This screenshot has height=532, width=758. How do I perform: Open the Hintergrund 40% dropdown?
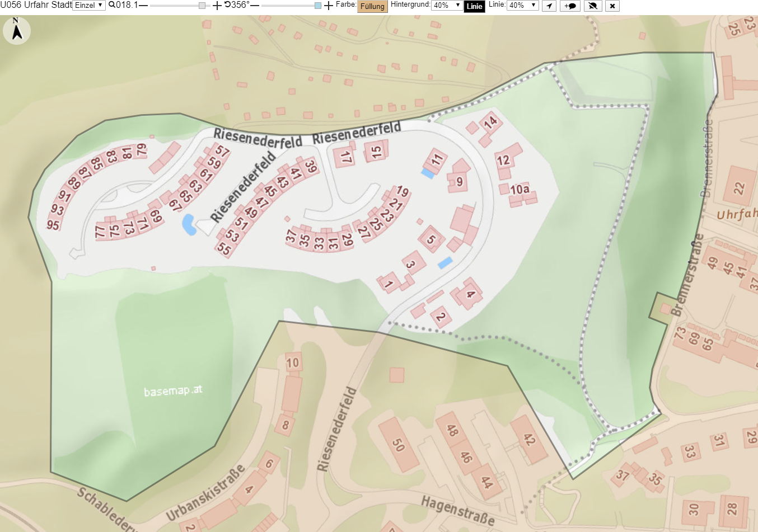coord(447,5)
